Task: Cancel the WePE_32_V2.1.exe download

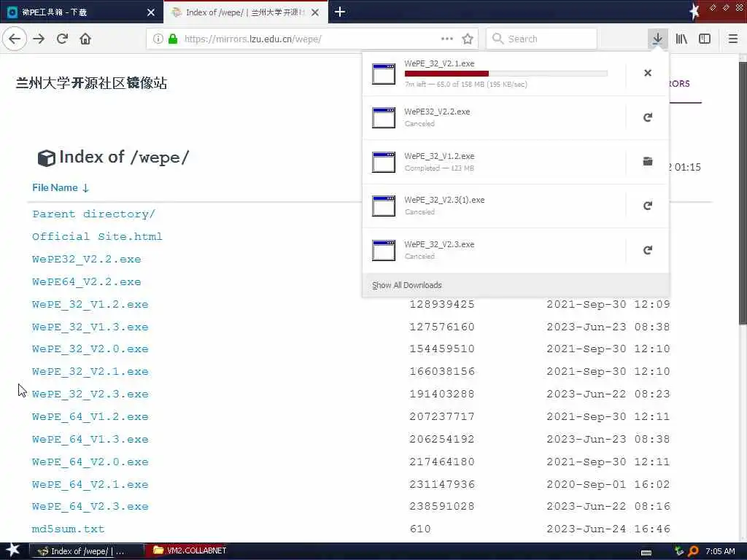Action: 648,73
